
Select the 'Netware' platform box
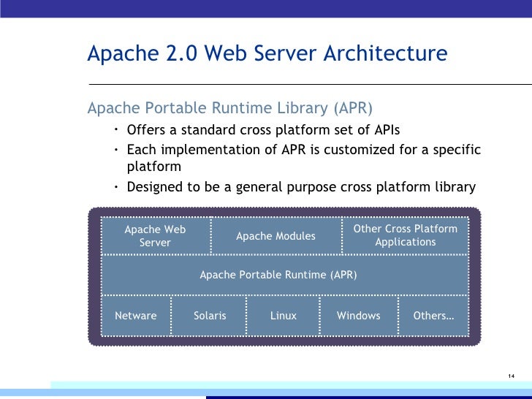[136, 316]
